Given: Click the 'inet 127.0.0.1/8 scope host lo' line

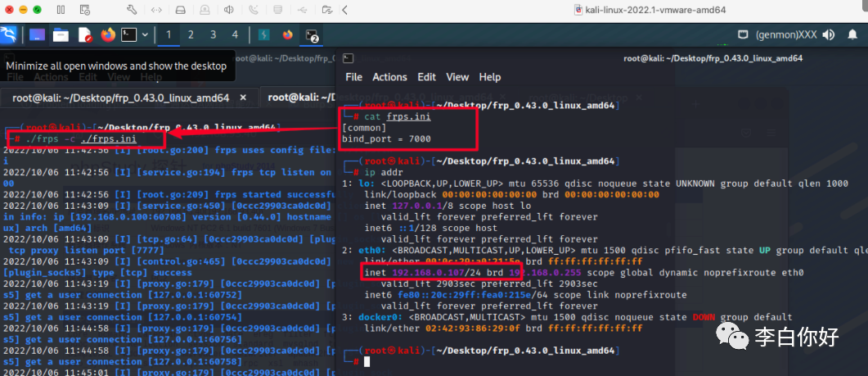Looking at the screenshot, I should pyautogui.click(x=447, y=206).
